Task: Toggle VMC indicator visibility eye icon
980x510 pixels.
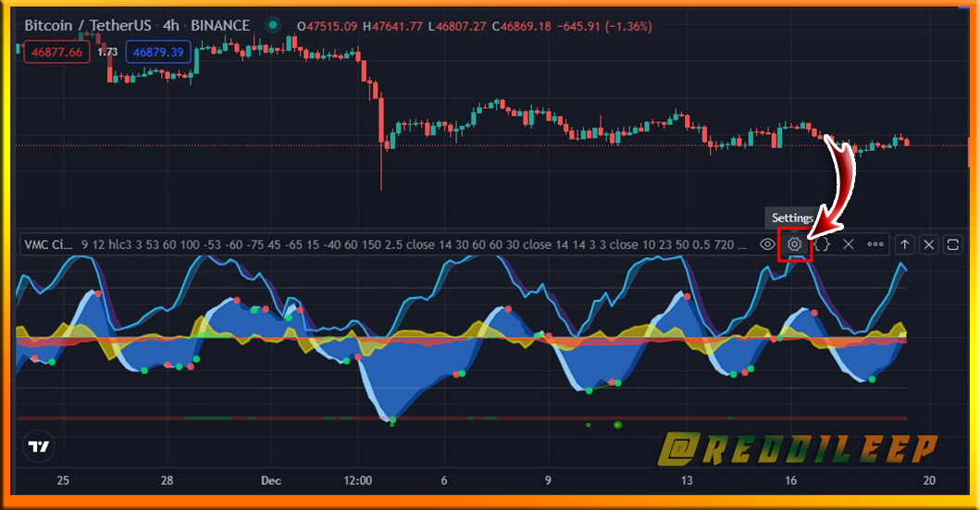Action: pyautogui.click(x=767, y=244)
